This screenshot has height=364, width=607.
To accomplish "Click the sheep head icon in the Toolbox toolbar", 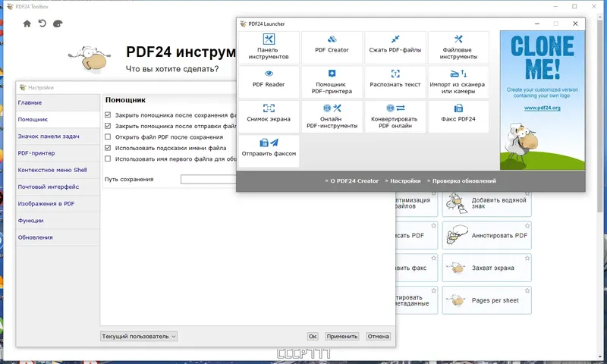I will [x=58, y=24].
